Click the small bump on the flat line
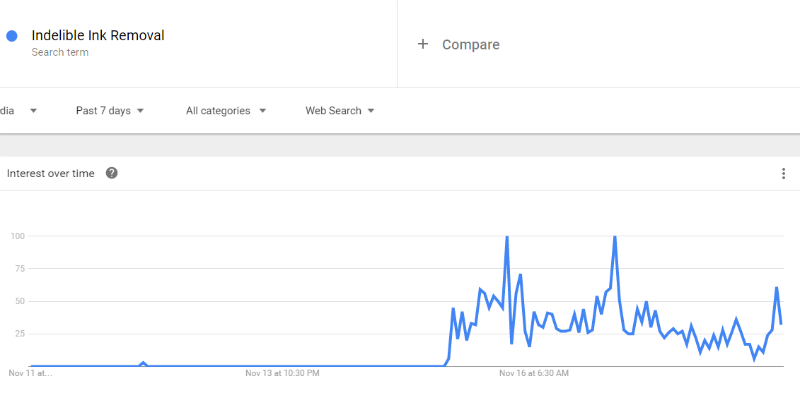 click(143, 363)
